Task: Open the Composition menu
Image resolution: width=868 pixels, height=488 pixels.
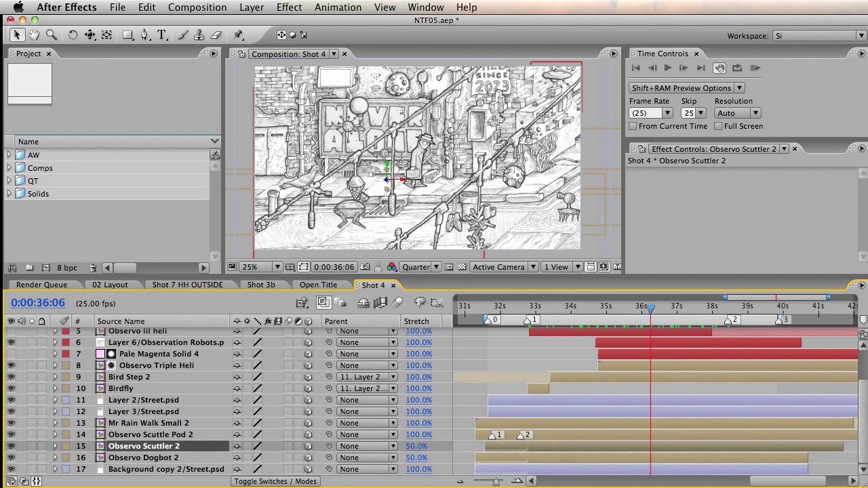Action: (x=197, y=7)
